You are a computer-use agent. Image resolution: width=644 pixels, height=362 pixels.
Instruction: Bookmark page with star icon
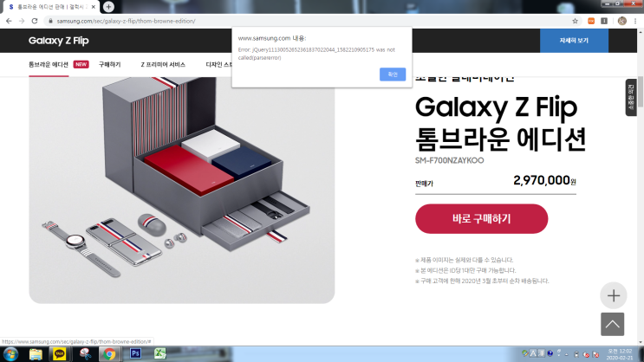pyautogui.click(x=575, y=21)
